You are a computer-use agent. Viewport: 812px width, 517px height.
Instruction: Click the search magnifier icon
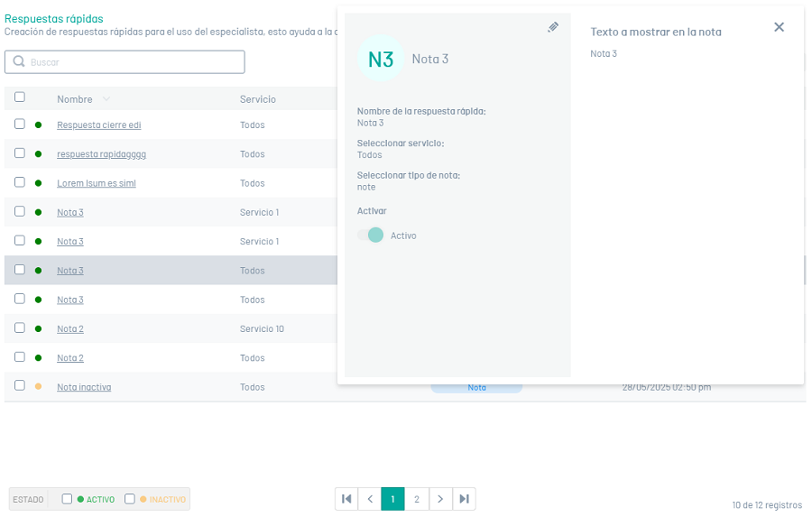[x=18, y=62]
